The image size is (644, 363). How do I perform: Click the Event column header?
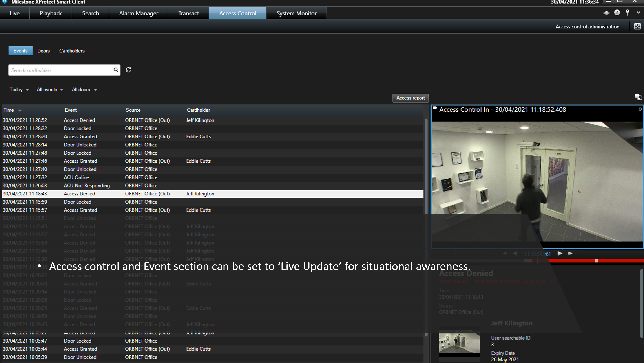point(71,110)
